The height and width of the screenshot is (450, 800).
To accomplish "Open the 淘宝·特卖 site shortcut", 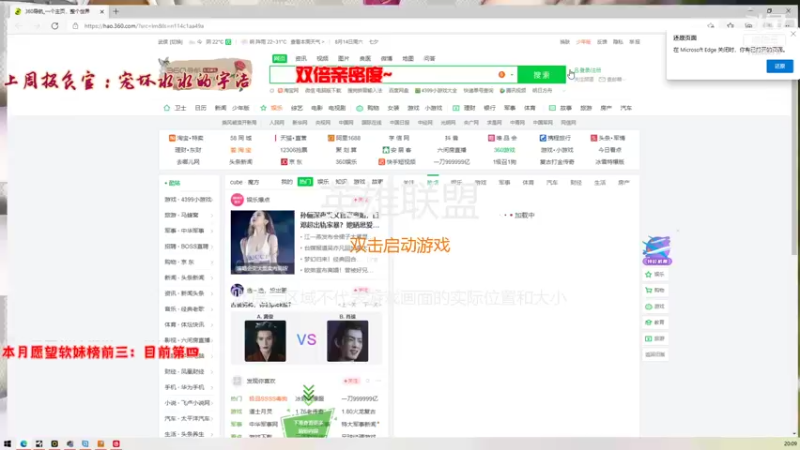I will point(186,138).
